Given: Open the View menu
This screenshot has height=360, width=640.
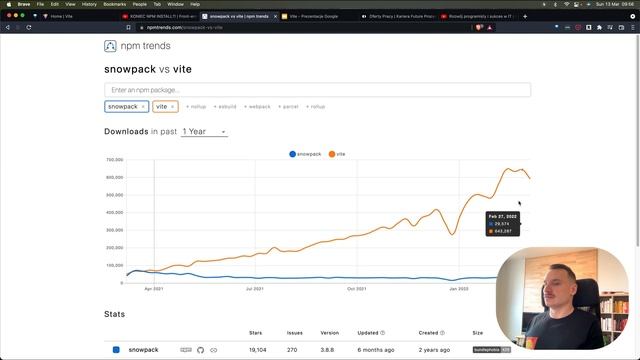Looking at the screenshot, I should tap(70, 4).
